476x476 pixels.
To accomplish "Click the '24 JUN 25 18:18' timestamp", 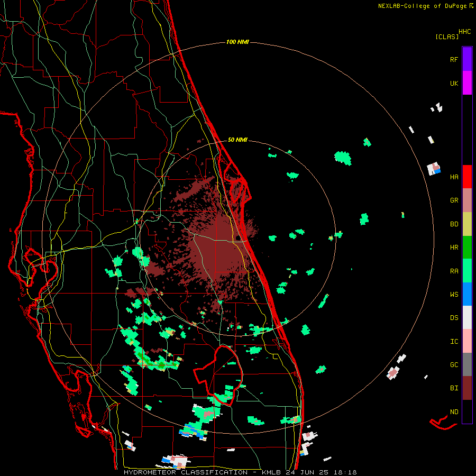I will click(x=321, y=472).
